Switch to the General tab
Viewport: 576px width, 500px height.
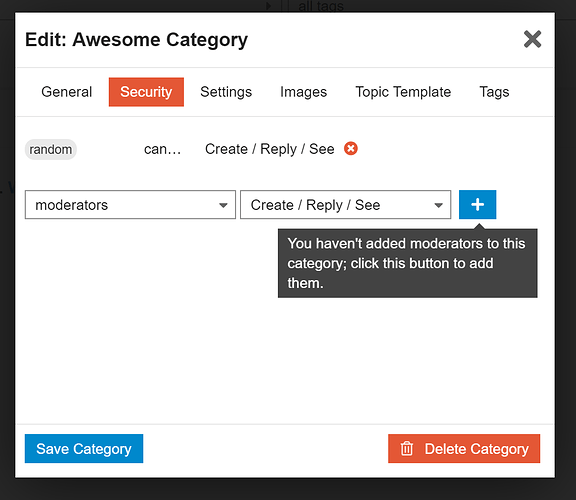(66, 92)
